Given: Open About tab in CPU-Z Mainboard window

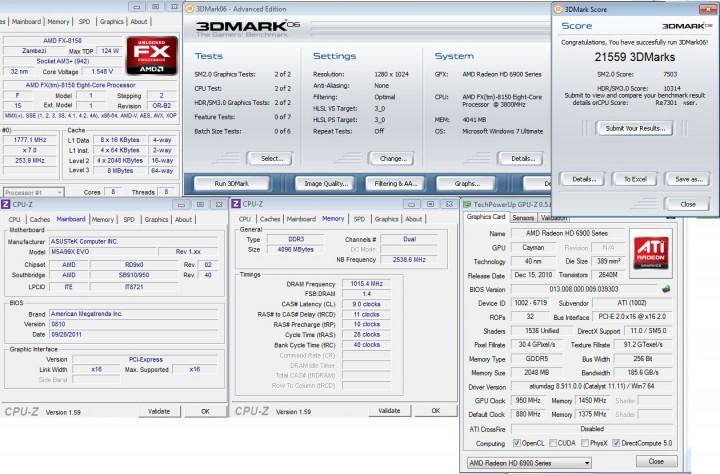Looking at the screenshot, I should [183, 220].
